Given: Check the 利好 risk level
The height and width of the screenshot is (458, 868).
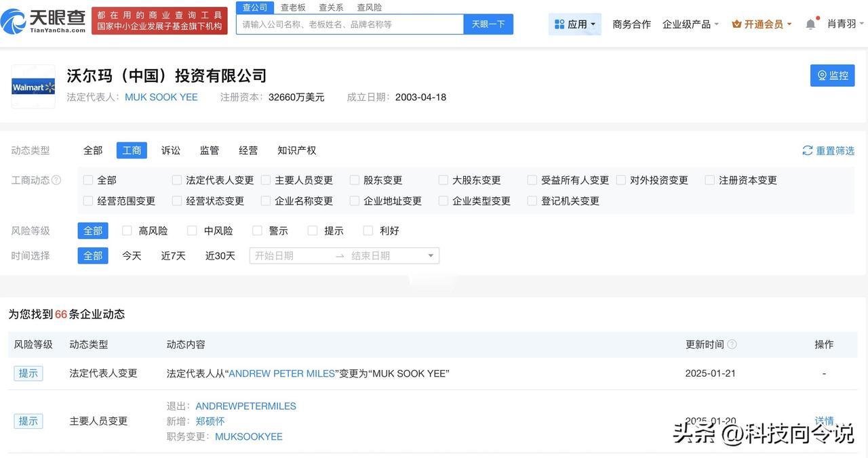Looking at the screenshot, I should (368, 231).
